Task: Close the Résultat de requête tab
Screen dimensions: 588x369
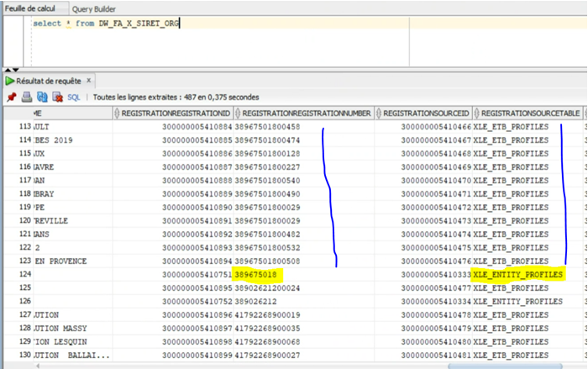Action: click(x=89, y=81)
